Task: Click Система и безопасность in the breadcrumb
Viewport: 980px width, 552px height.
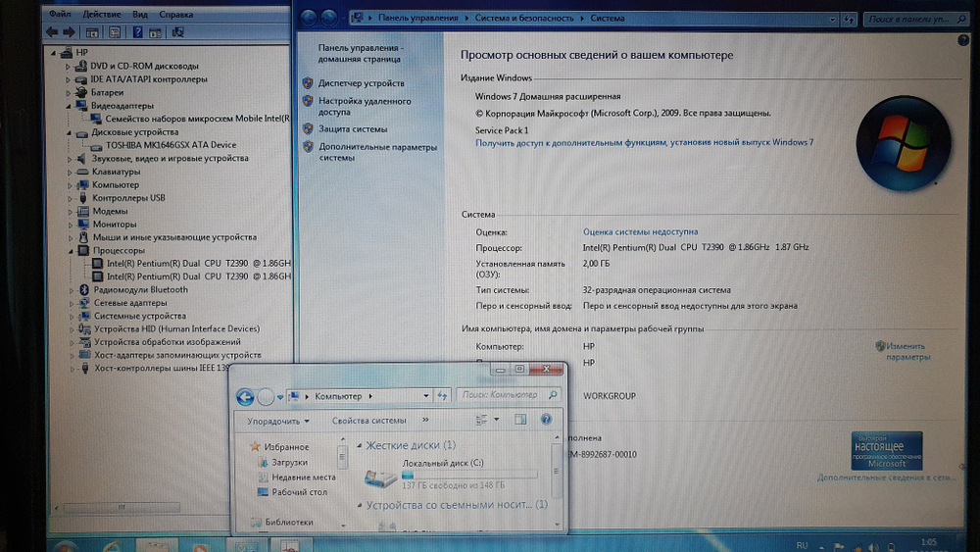Action: pyautogui.click(x=523, y=18)
